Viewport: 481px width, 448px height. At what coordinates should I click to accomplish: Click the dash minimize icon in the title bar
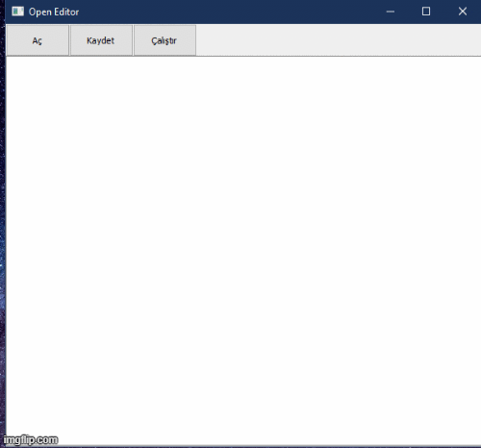(x=391, y=12)
